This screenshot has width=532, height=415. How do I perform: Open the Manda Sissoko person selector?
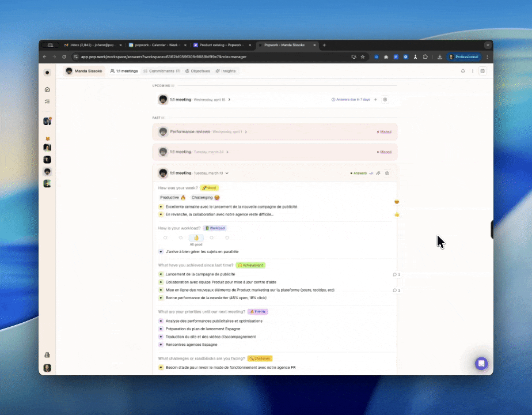pos(84,71)
